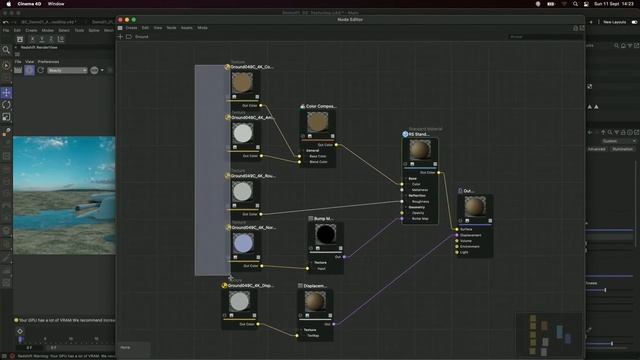Image resolution: width=640 pixels, height=360 pixels.
Task: Click the Ground049C Color texture node icon
Action: [227, 67]
